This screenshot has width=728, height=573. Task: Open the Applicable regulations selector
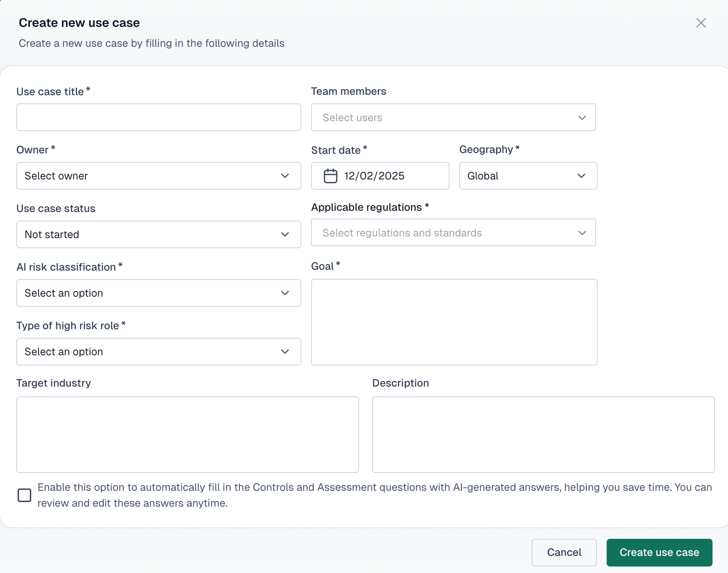coord(453,232)
